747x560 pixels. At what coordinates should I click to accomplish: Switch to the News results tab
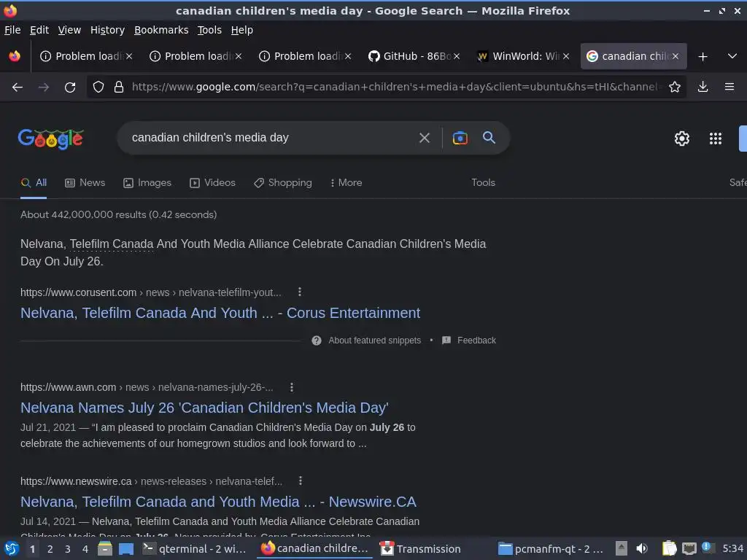[85, 183]
